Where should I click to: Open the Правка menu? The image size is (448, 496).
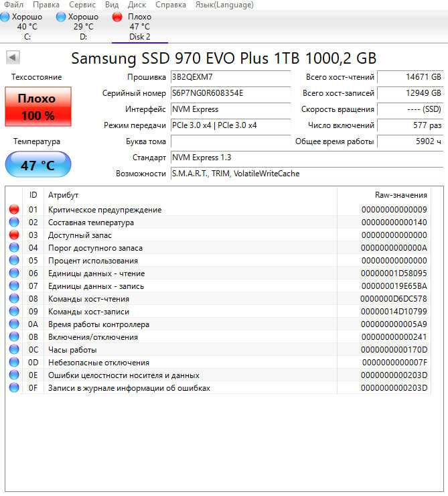[46, 5]
